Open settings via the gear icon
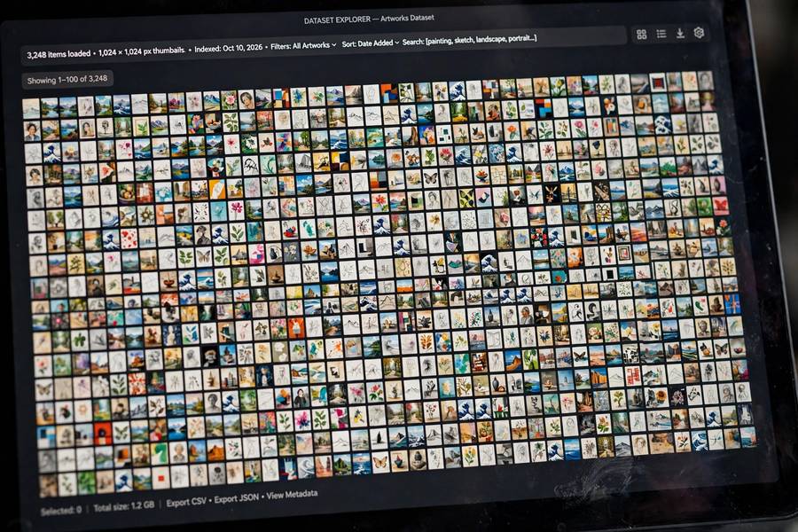This screenshot has width=798, height=532. pyautogui.click(x=699, y=33)
